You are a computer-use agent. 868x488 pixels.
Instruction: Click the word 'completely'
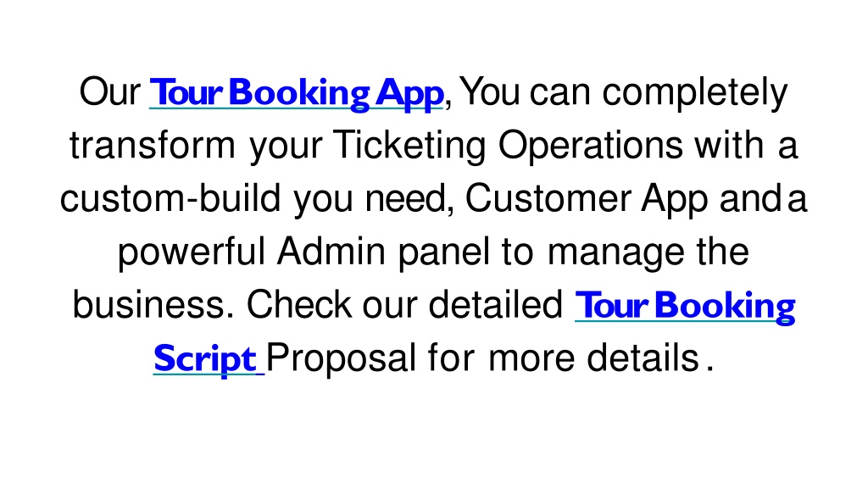(695, 93)
